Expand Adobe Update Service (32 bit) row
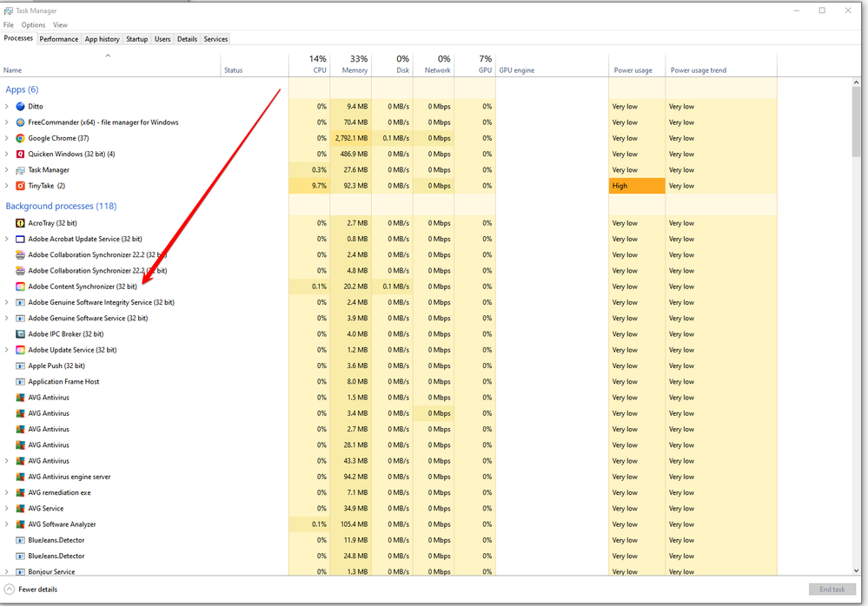The height and width of the screenshot is (606, 868). point(7,351)
